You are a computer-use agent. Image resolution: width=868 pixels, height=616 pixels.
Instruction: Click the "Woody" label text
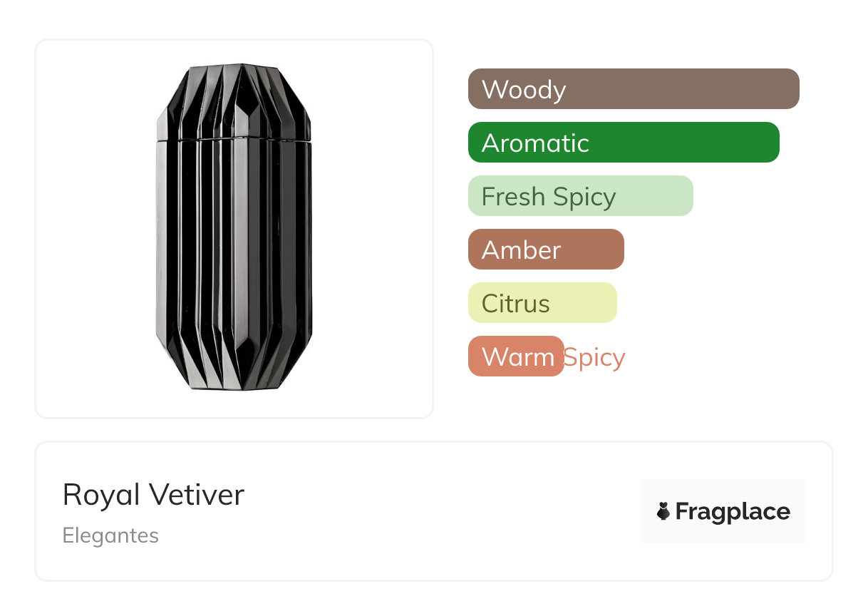click(524, 90)
